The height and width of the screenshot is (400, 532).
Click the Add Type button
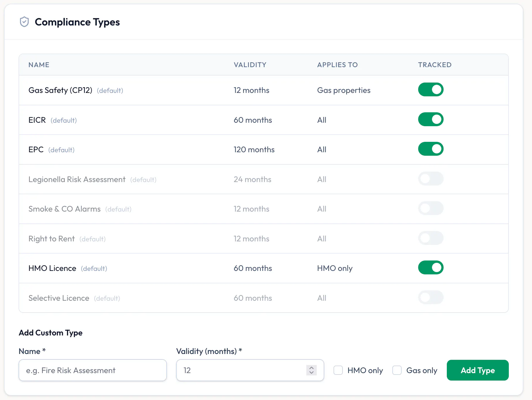(478, 370)
